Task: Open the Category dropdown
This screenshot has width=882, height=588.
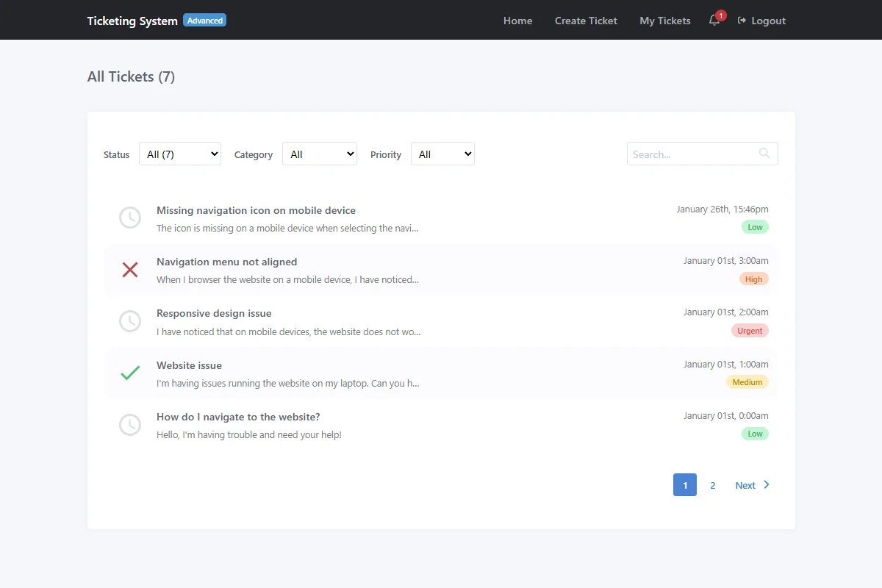Action: point(320,154)
